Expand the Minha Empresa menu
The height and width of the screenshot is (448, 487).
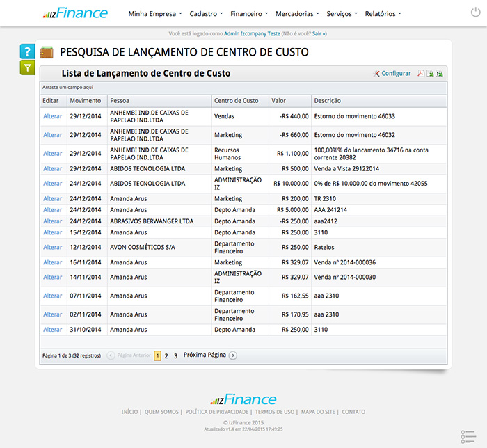155,13
